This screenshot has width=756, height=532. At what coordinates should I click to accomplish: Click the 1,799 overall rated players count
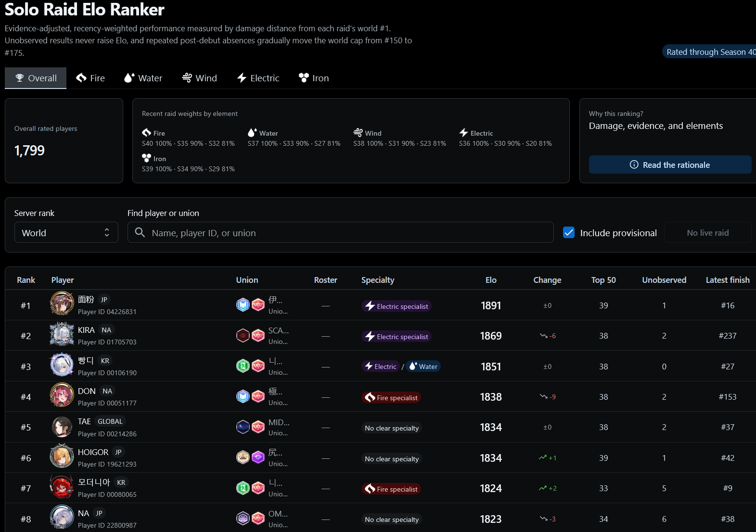point(29,151)
